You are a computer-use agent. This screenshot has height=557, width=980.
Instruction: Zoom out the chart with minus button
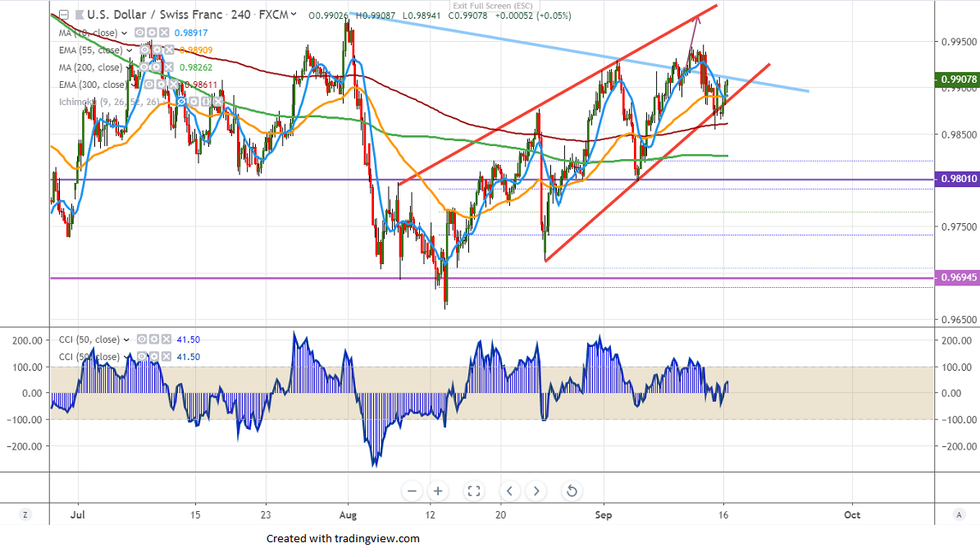[x=412, y=491]
